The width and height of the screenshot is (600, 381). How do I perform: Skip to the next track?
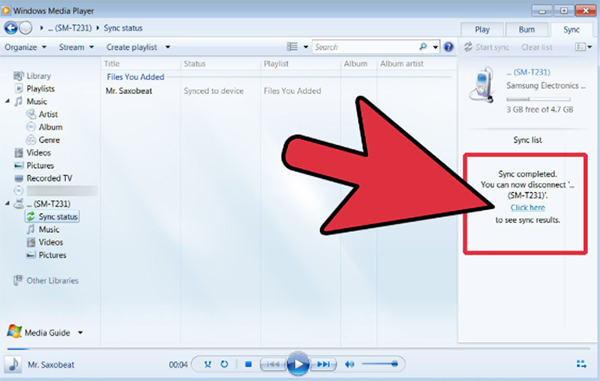(323, 364)
